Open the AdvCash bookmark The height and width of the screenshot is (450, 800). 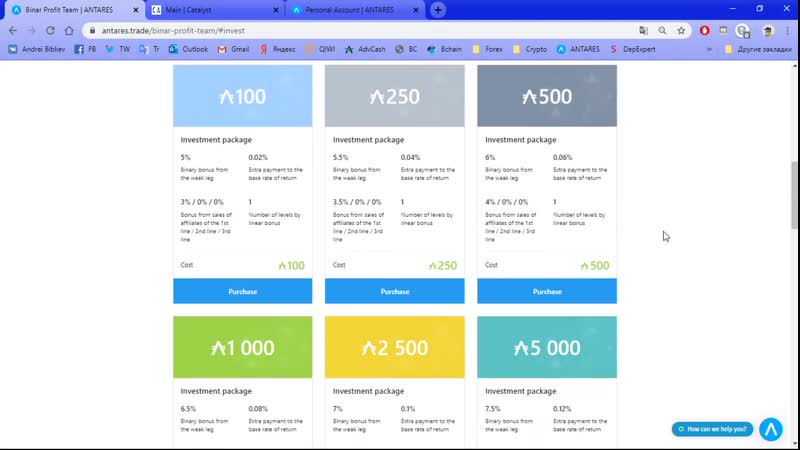tap(365, 49)
